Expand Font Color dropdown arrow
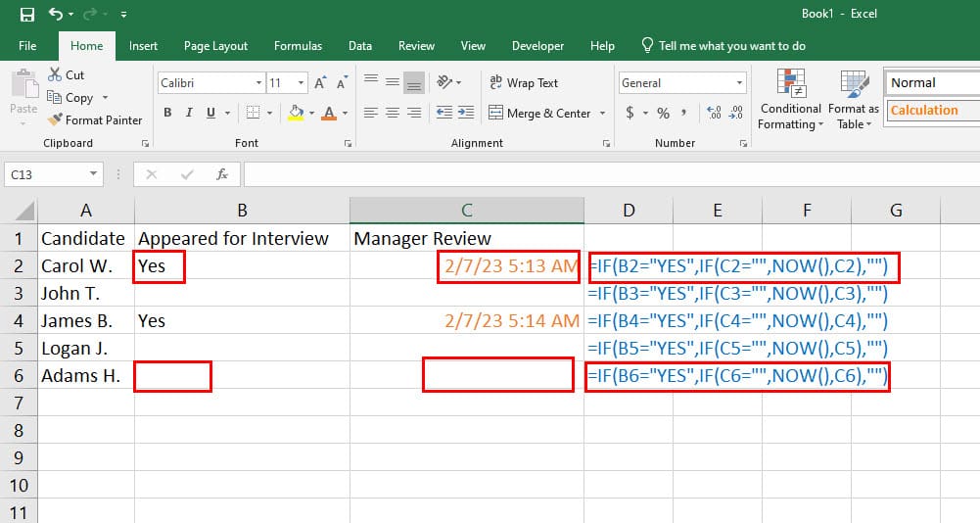980x523 pixels. point(345,114)
